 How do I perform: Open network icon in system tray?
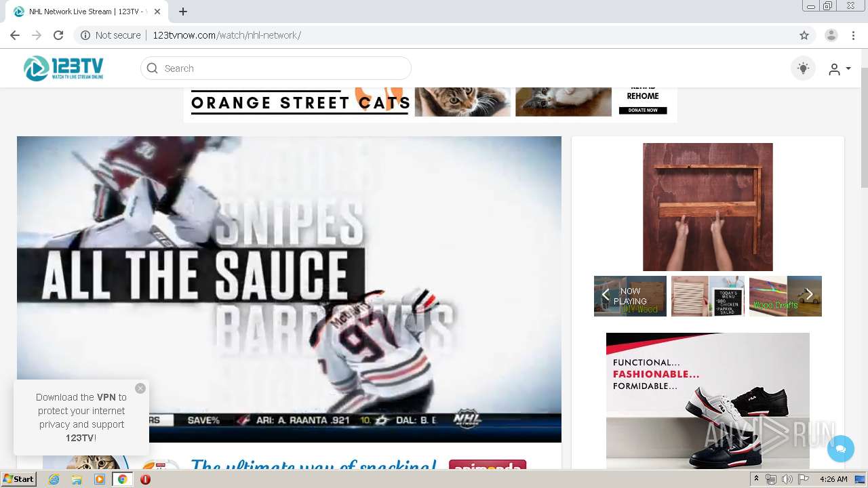771,479
